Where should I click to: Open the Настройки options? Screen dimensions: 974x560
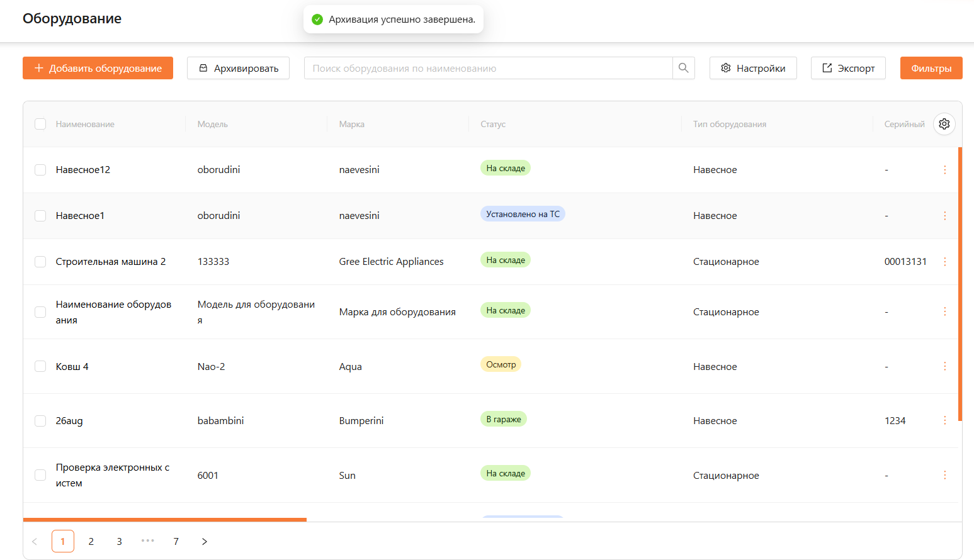click(x=752, y=68)
